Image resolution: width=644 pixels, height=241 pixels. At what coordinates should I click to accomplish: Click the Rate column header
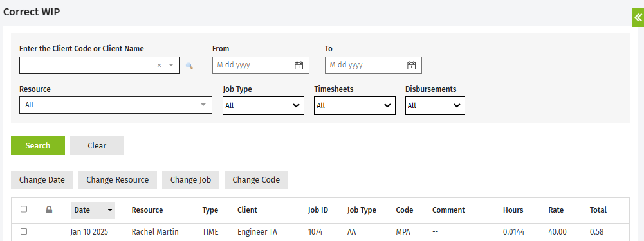tap(556, 210)
